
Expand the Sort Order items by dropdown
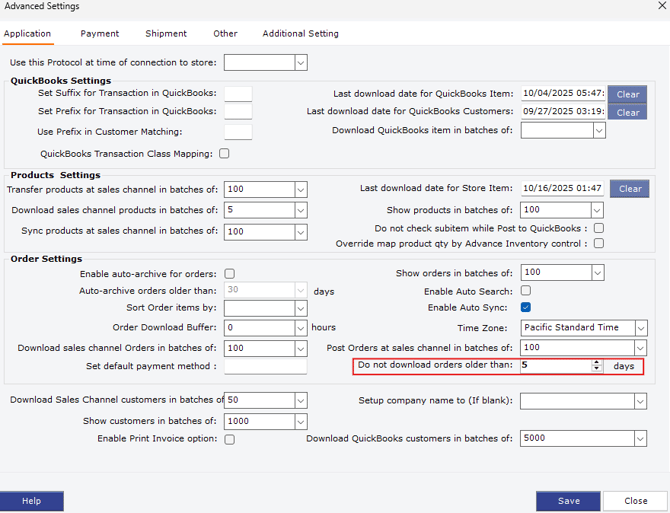pos(301,308)
